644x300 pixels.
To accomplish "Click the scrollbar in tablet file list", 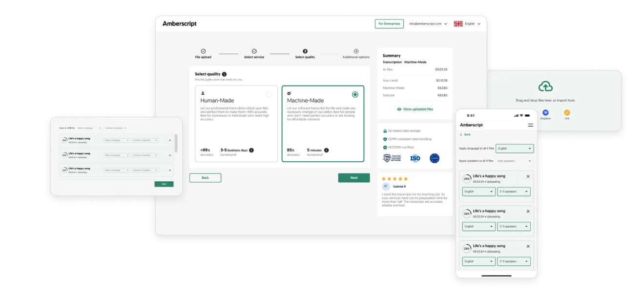I will pyautogui.click(x=176, y=143).
